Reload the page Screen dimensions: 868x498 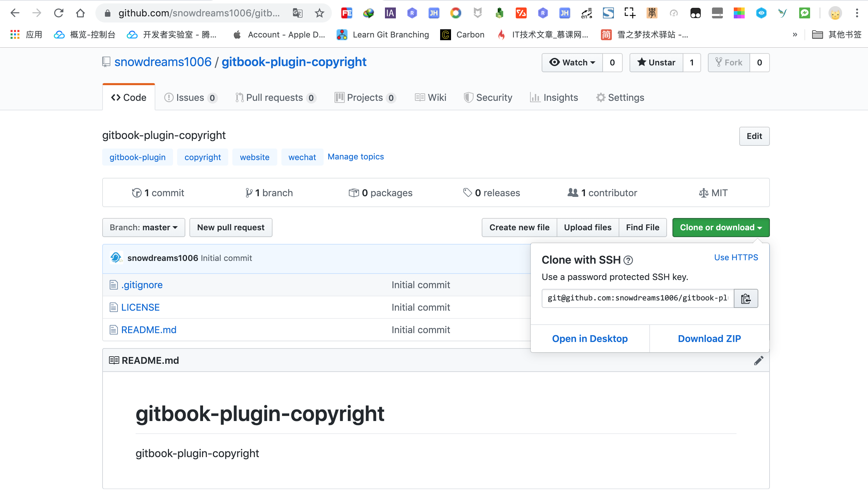point(59,13)
